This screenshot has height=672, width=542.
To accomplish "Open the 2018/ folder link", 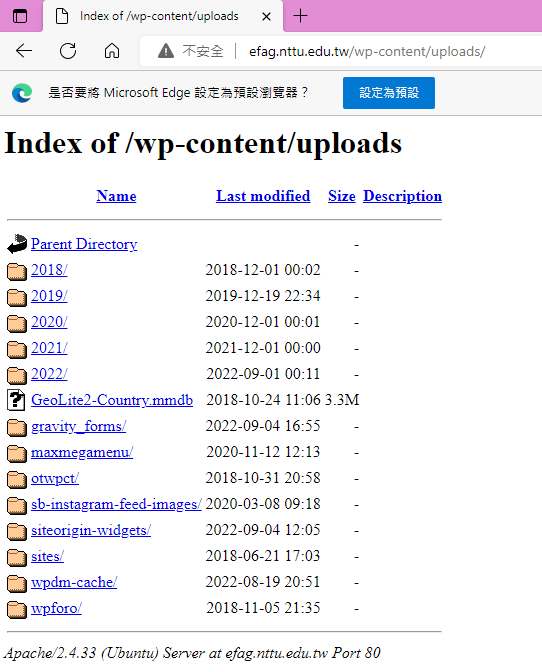I will pos(49,270).
